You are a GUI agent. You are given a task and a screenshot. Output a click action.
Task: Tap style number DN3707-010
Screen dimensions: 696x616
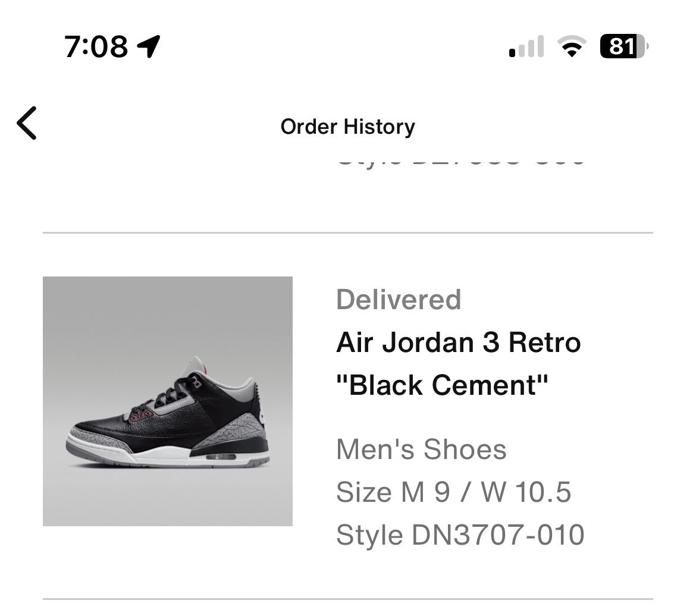[x=461, y=535]
